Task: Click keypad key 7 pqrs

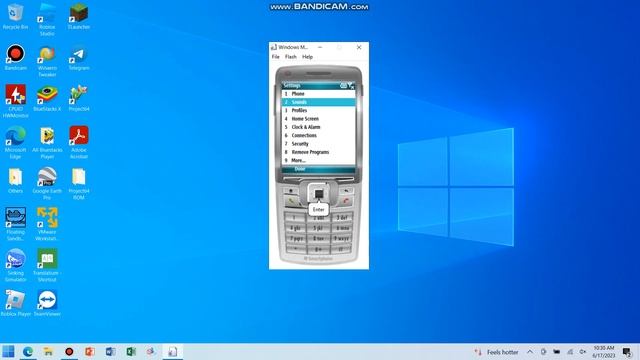Action: [x=295, y=238]
